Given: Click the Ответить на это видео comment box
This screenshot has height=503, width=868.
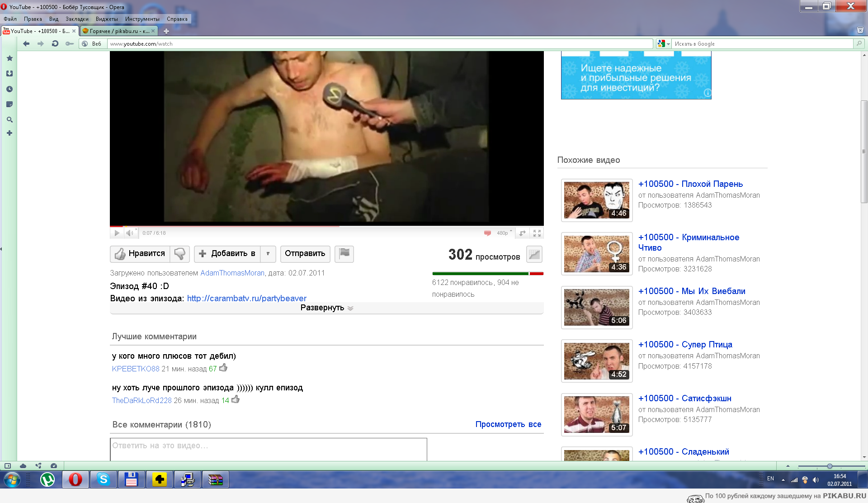Looking at the screenshot, I should click(x=269, y=449).
